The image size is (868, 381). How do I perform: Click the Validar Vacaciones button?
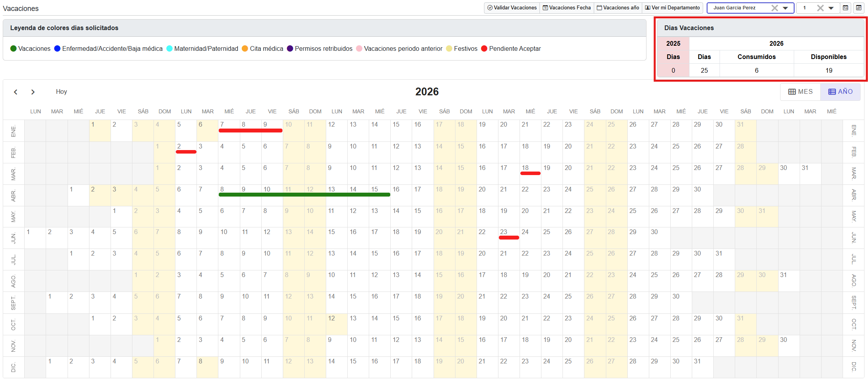click(512, 8)
